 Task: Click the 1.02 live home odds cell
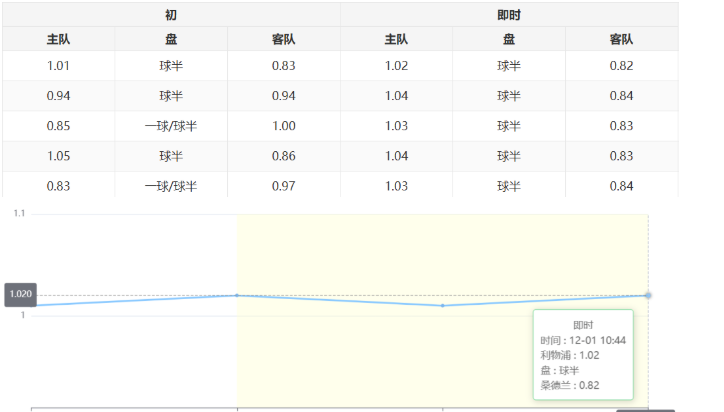pos(396,66)
